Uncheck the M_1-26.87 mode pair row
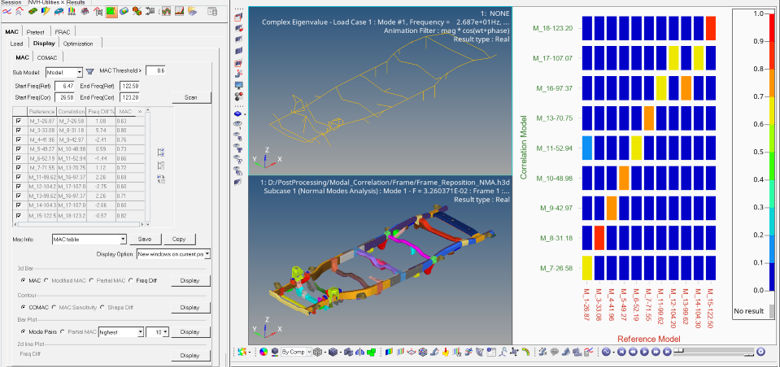The height and width of the screenshot is (367, 780). pos(19,121)
